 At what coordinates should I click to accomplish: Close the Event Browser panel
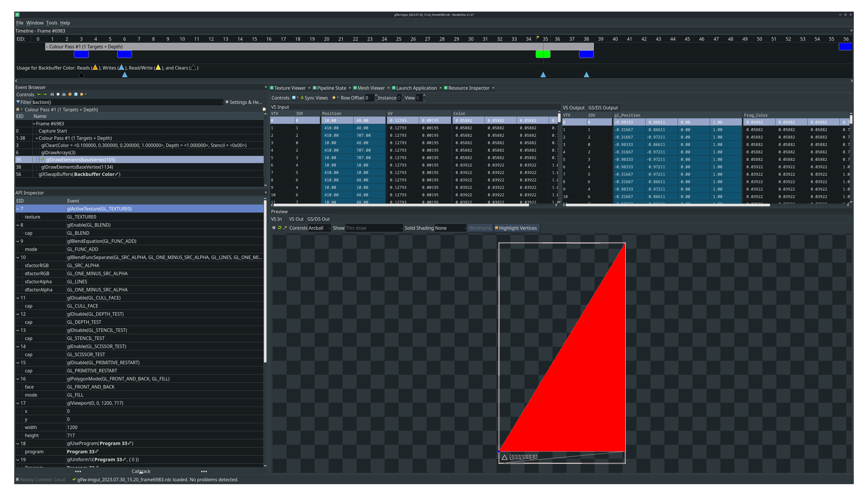pos(265,87)
